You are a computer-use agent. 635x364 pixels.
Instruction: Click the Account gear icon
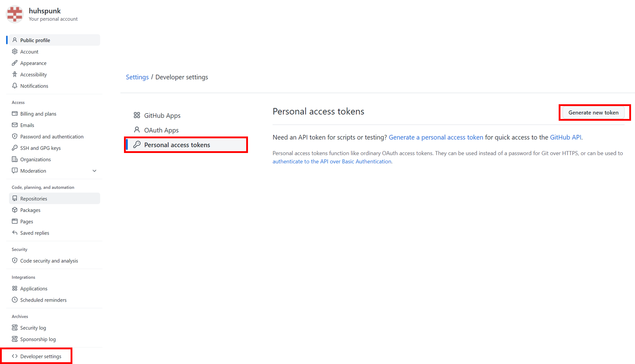coord(15,52)
